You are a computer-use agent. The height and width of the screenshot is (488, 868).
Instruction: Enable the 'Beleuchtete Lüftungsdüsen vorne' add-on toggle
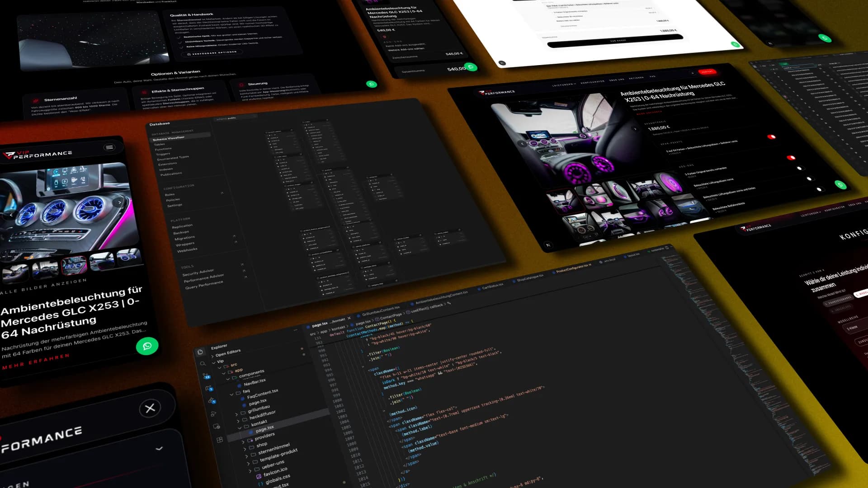810,178
